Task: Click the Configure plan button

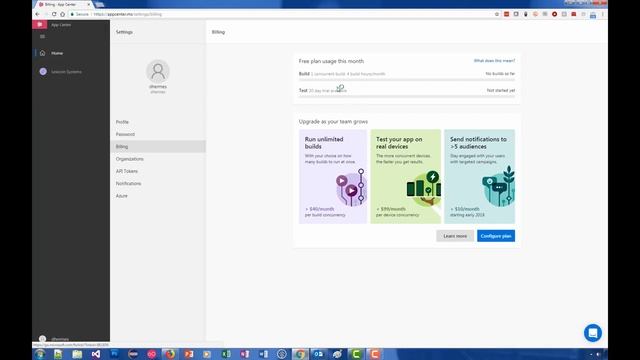Action: point(496,236)
